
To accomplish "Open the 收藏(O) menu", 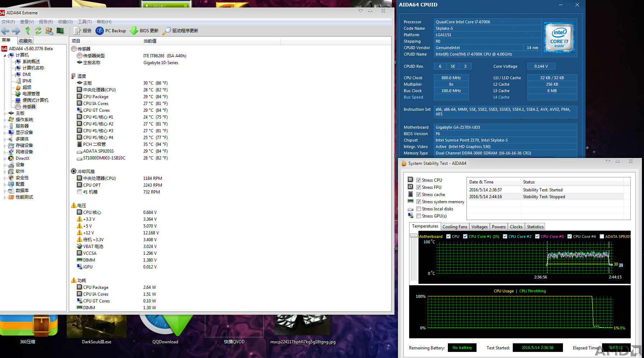I will 65,22.
